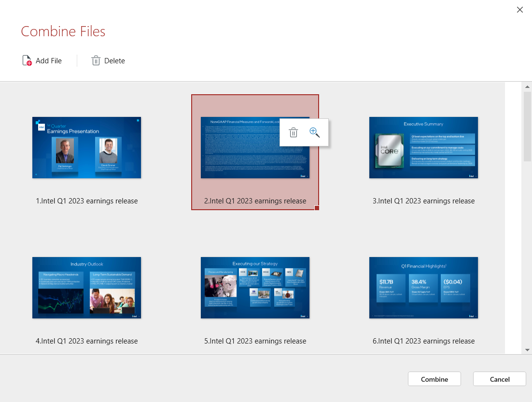Click the label '1.Intel Q1 2023 earnings release'

pos(87,201)
